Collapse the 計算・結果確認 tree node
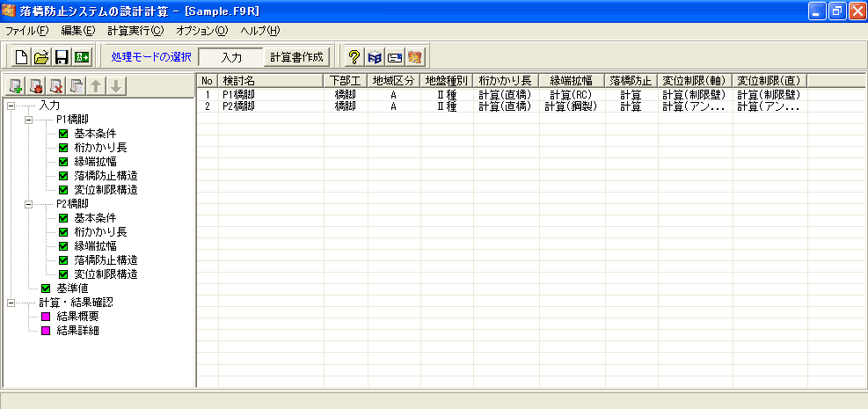 (11, 303)
